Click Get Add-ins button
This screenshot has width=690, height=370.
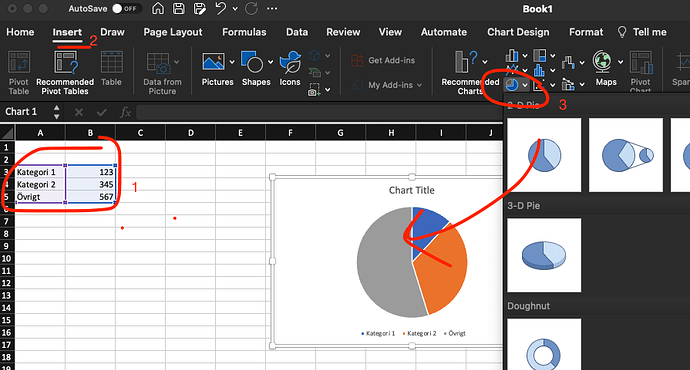[383, 60]
